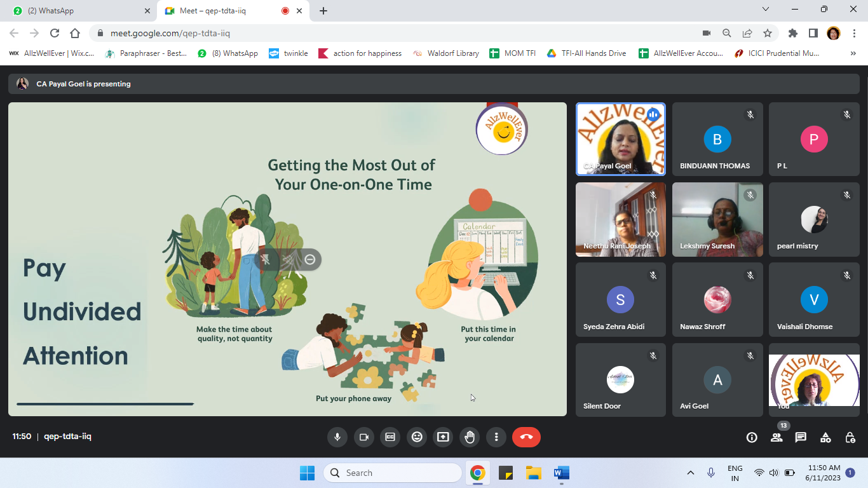
Task: Expand the hidden bookmarks chevron
Action: pyautogui.click(x=853, y=53)
